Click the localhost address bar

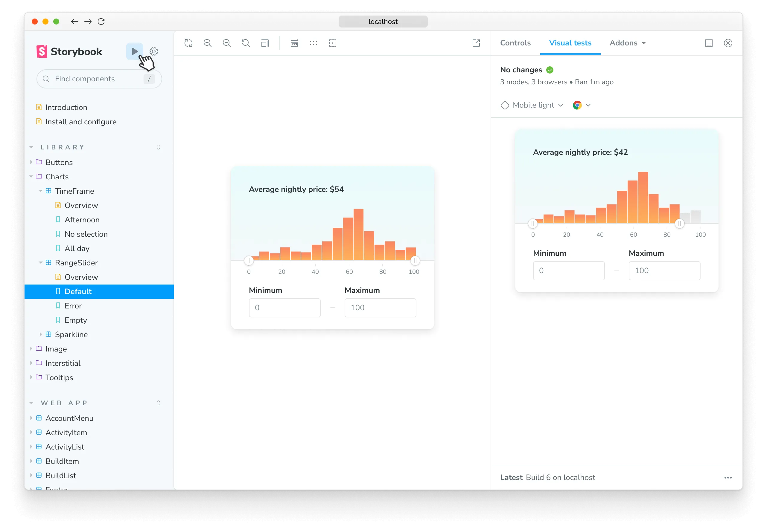coord(383,22)
